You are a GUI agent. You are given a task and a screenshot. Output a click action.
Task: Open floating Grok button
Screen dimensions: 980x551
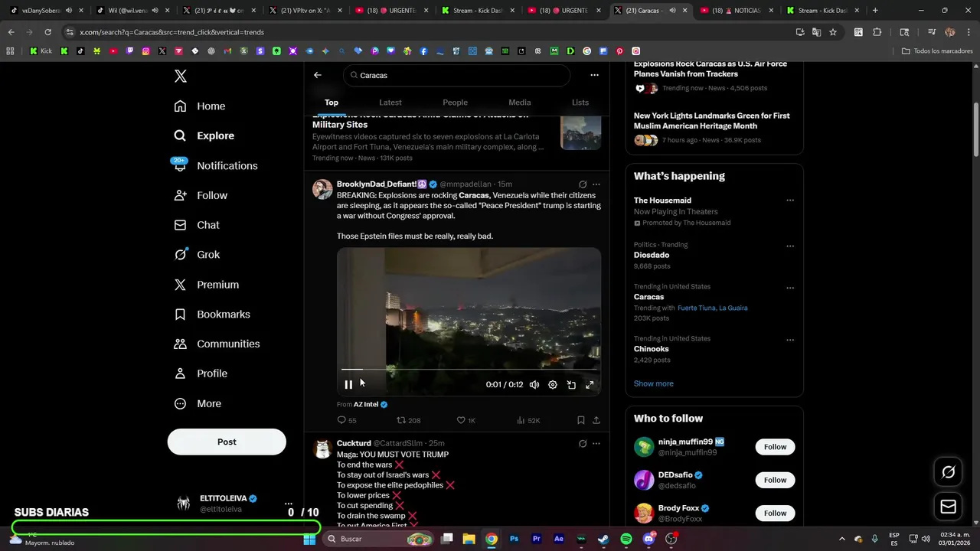click(948, 472)
